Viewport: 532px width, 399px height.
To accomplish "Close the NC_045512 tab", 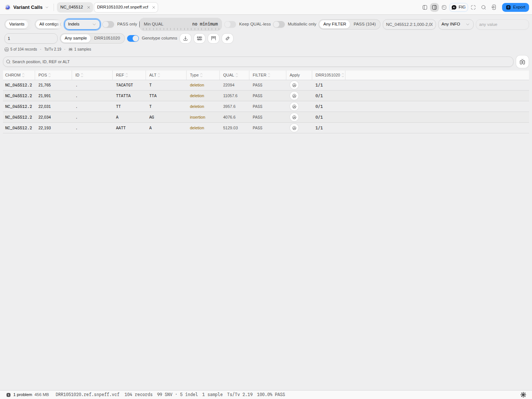I will [89, 7].
